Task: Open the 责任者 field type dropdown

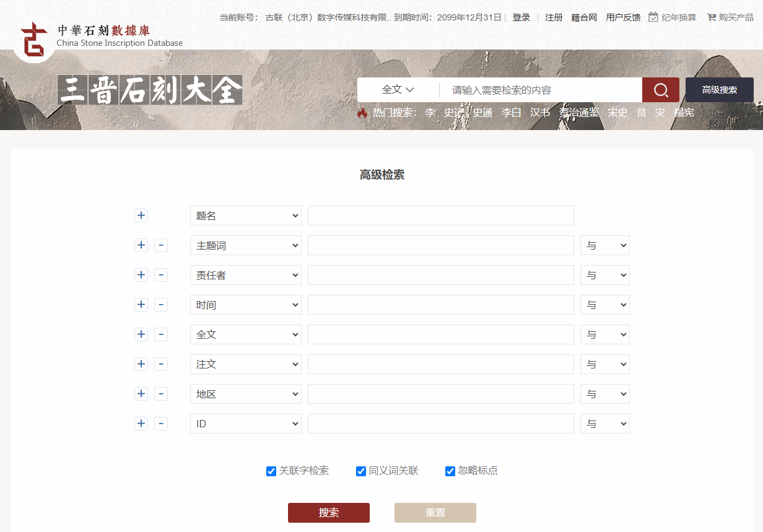Action: pyautogui.click(x=245, y=275)
